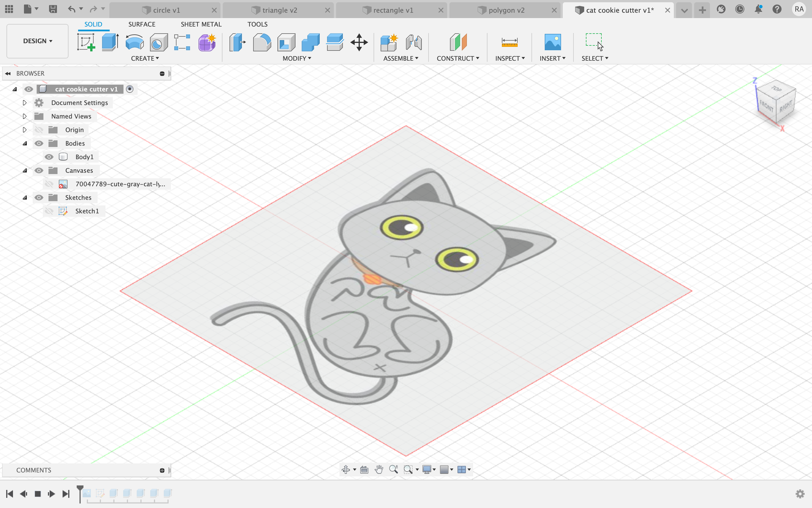Open the job status clock icon
This screenshot has height=508, width=812.
740,9
